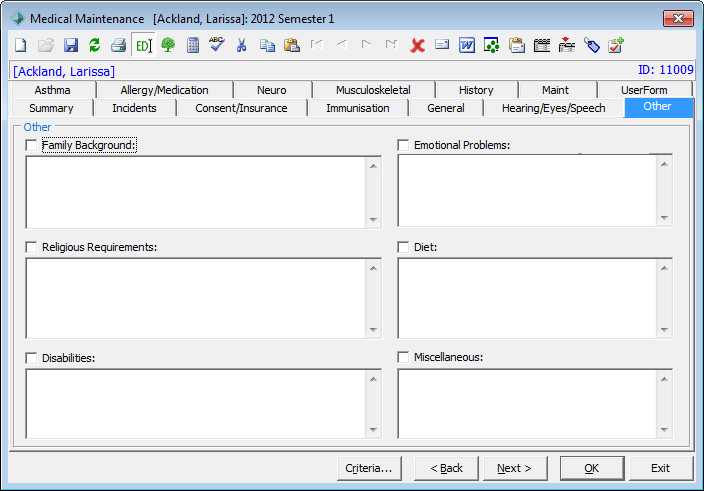The height and width of the screenshot is (491, 704).
Task: Click the New blank document icon
Action: click(x=21, y=45)
